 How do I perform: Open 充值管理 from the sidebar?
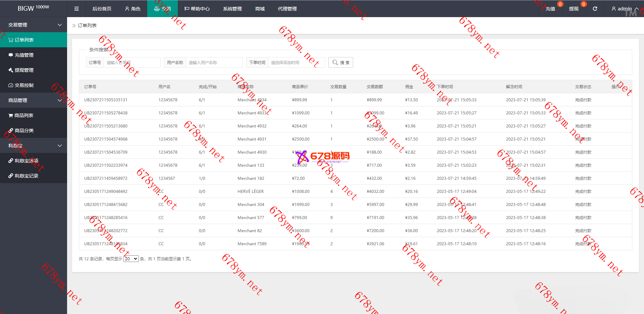point(24,55)
